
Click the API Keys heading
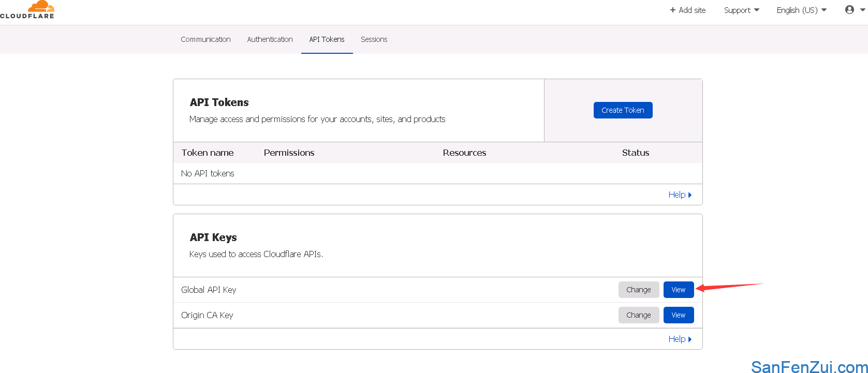point(213,237)
